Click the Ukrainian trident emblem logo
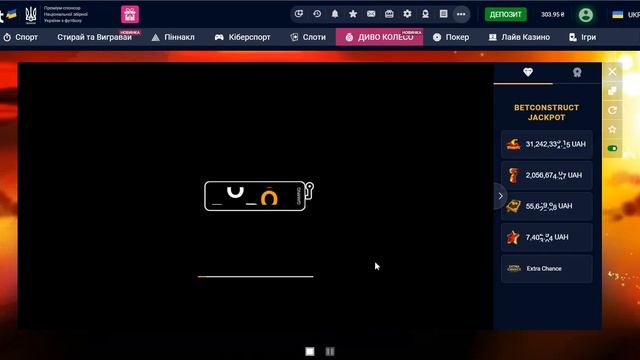The height and width of the screenshot is (360, 640). click(31, 15)
